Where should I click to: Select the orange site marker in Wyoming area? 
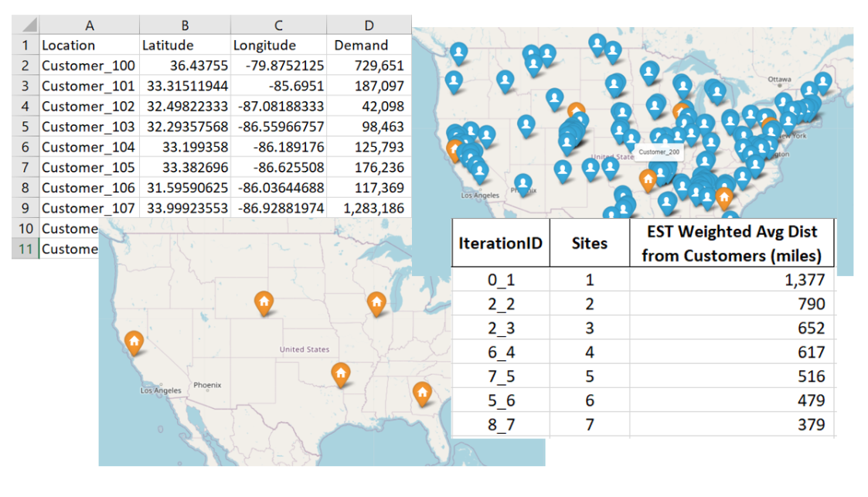pyautogui.click(x=264, y=303)
